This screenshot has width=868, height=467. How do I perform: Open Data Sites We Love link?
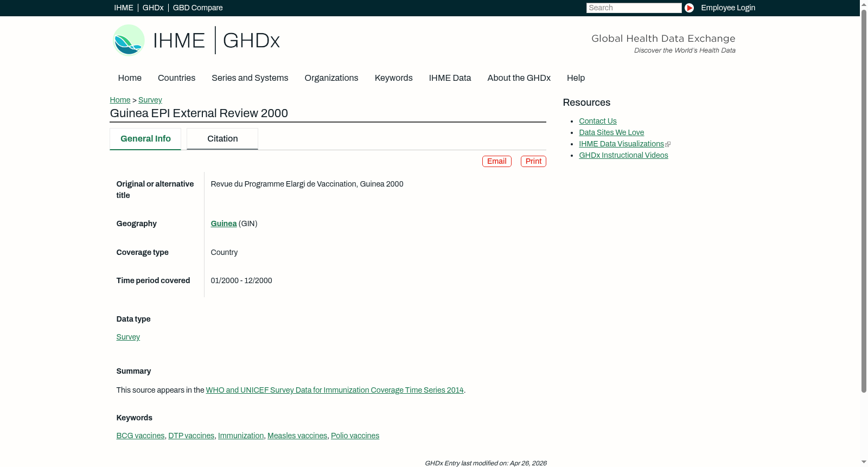tap(611, 132)
